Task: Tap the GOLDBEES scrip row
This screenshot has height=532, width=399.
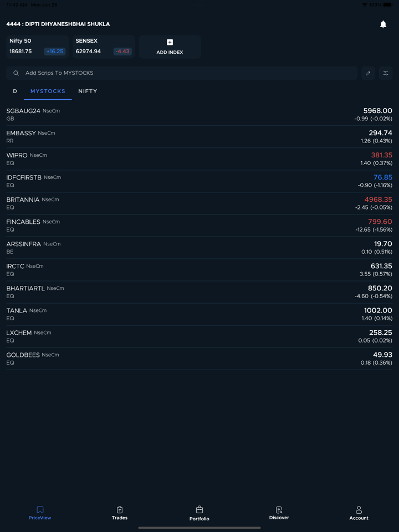Action: [x=199, y=359]
